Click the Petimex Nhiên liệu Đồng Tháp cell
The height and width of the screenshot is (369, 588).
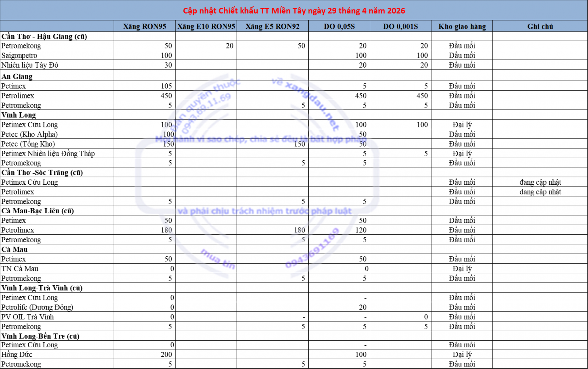[48, 153]
